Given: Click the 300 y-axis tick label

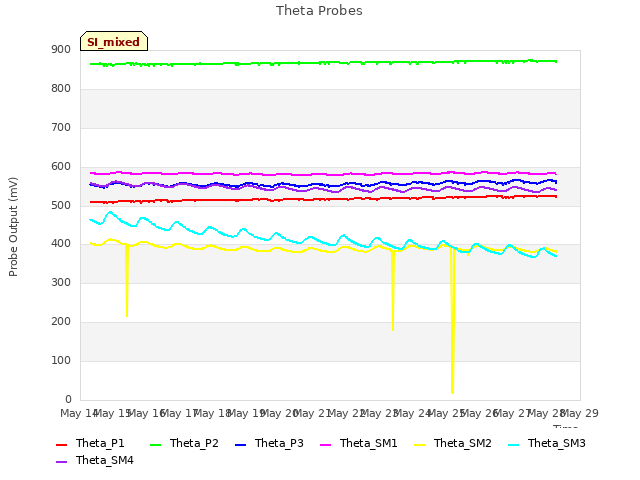Looking at the screenshot, I should 61,283.
